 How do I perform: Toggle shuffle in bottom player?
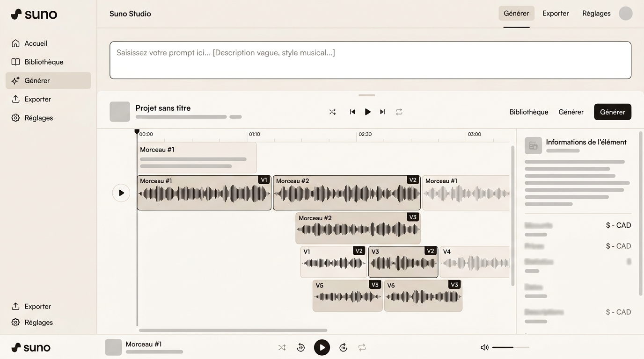282,347
